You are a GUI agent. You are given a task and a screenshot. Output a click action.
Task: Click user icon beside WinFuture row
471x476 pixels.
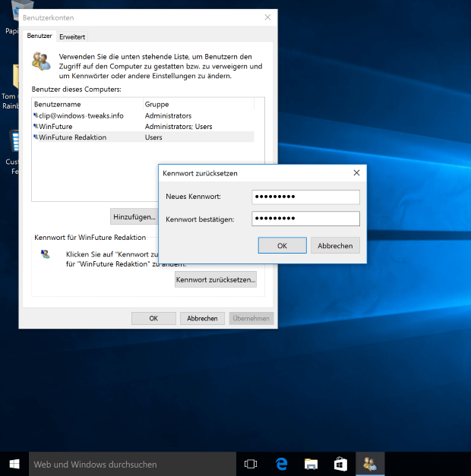tap(36, 126)
